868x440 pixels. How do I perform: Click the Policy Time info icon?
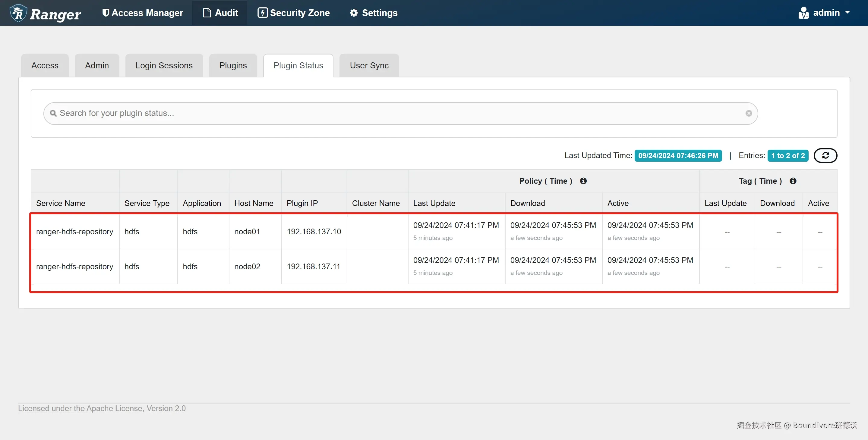[x=583, y=181]
